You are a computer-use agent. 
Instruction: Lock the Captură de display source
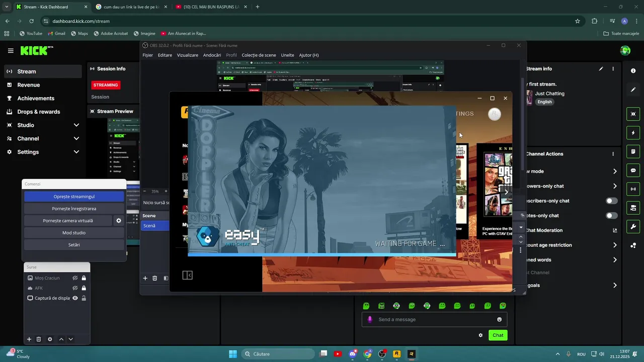pos(84,298)
